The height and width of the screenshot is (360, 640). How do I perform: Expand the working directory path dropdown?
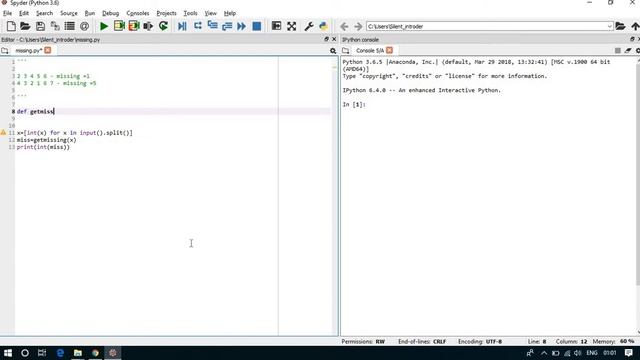[609, 27]
